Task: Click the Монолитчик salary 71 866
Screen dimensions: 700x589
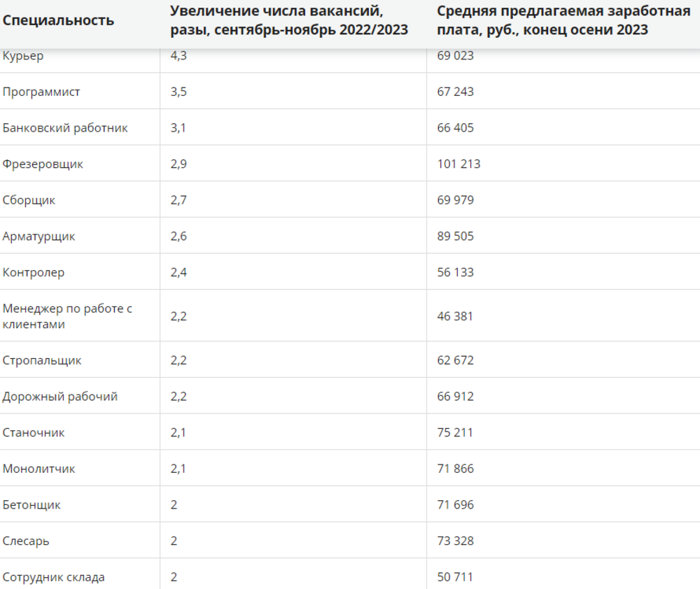Action: (x=455, y=469)
